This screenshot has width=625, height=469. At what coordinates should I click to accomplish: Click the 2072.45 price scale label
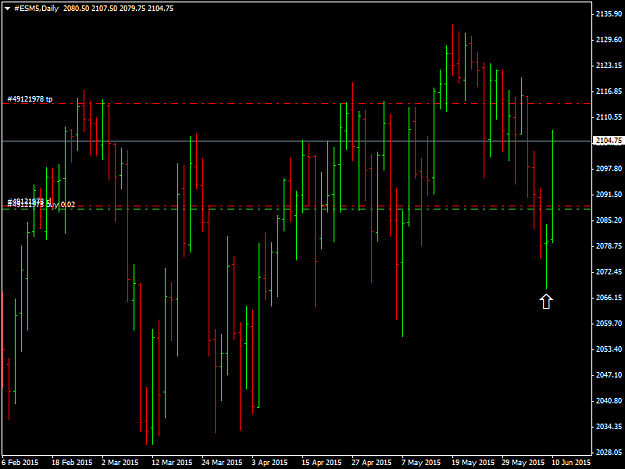coord(609,272)
